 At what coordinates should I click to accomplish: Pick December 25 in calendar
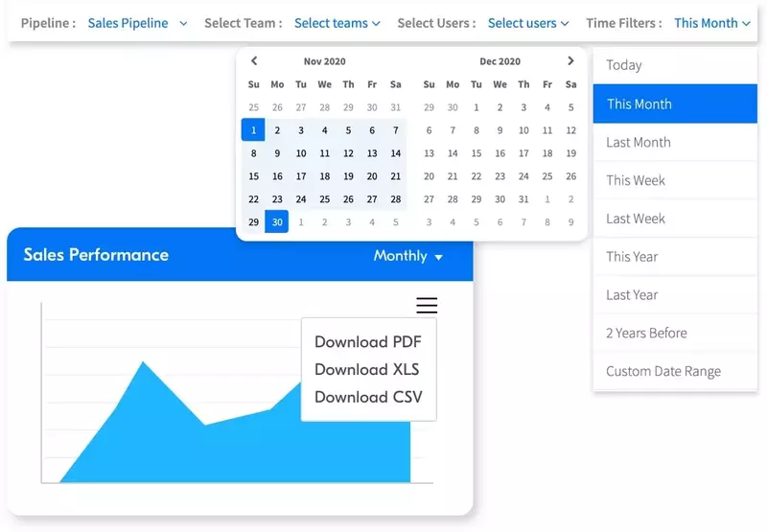click(547, 176)
